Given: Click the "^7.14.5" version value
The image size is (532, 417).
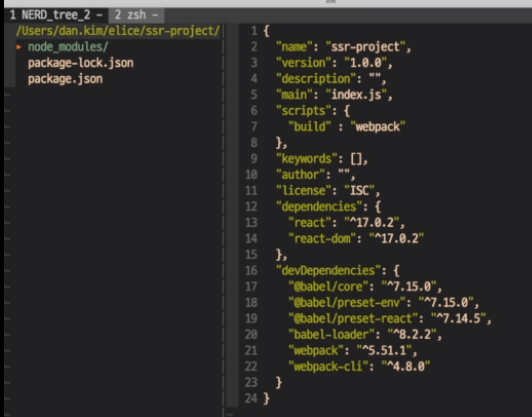Looking at the screenshot, I should coord(458,318).
